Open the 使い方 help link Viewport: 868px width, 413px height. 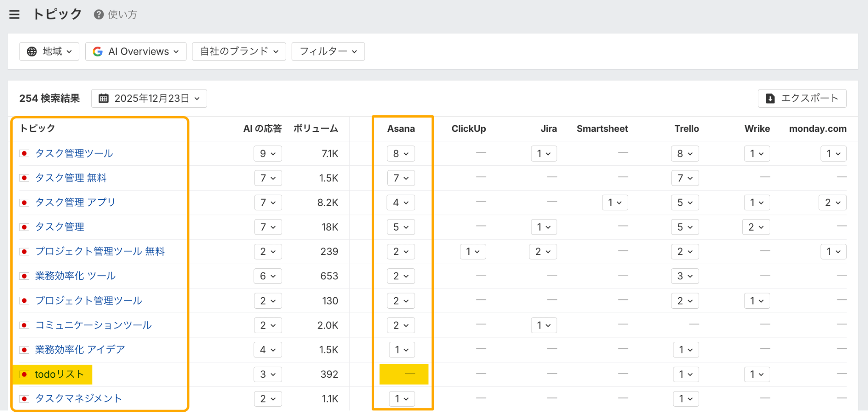(122, 14)
